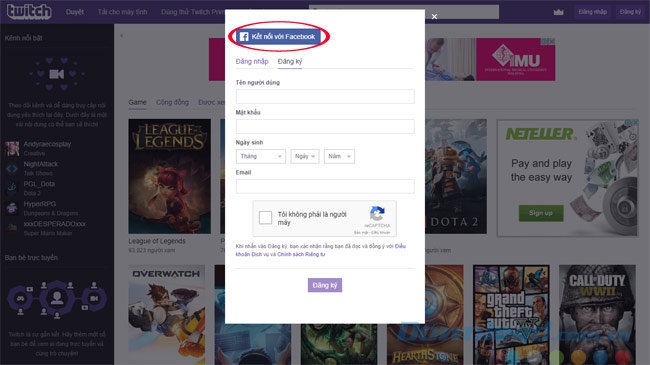Screen dimensions: 650x365
Task: Open the 'Chính sách Riêng tư' link
Action: pos(301,254)
